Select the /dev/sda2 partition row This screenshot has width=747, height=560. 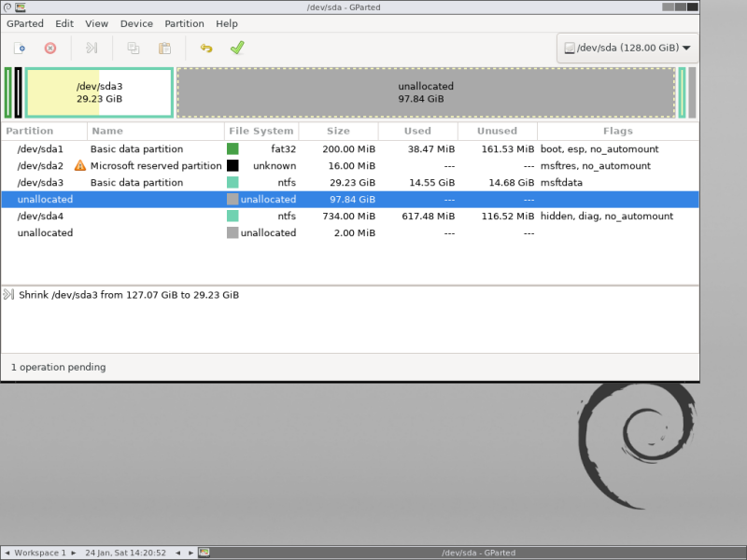(350, 166)
